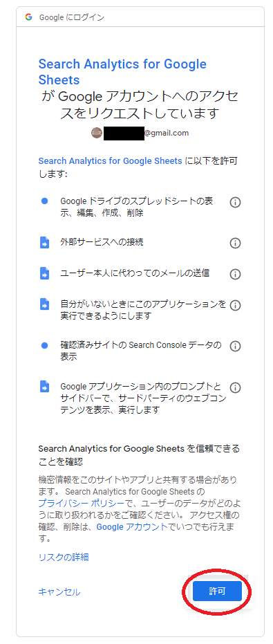
Task: Show info for サードパーティのウェブコンテンツ permission
Action: click(235, 387)
